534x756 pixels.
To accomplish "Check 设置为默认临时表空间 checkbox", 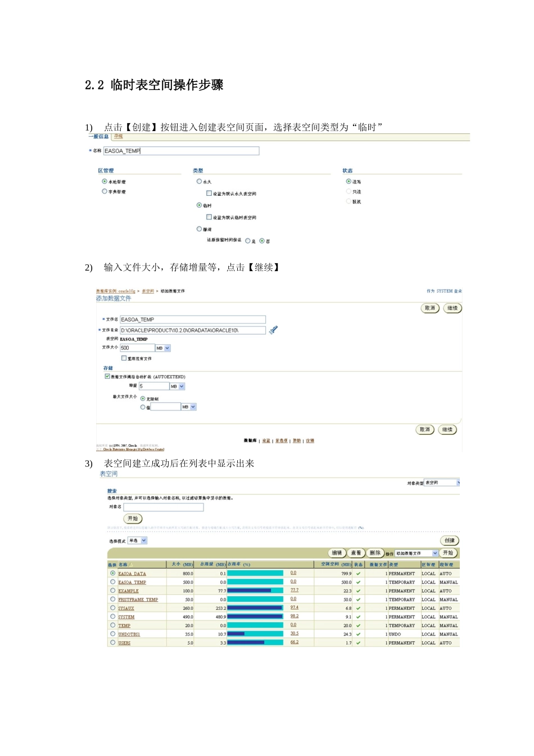I will click(209, 217).
